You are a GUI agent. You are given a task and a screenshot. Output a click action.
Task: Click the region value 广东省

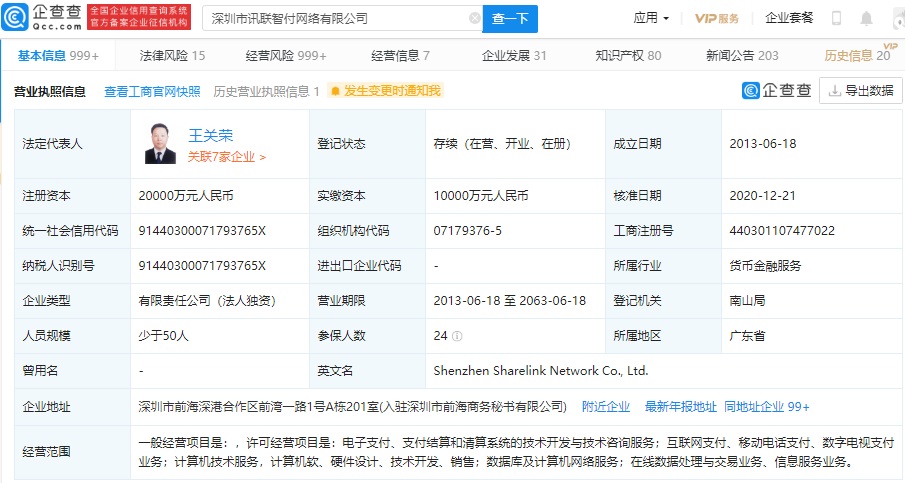747,336
